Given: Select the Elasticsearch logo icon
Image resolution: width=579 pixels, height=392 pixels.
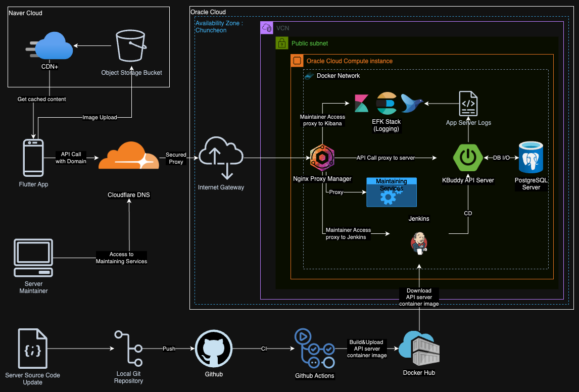Looking at the screenshot, I should (386, 104).
